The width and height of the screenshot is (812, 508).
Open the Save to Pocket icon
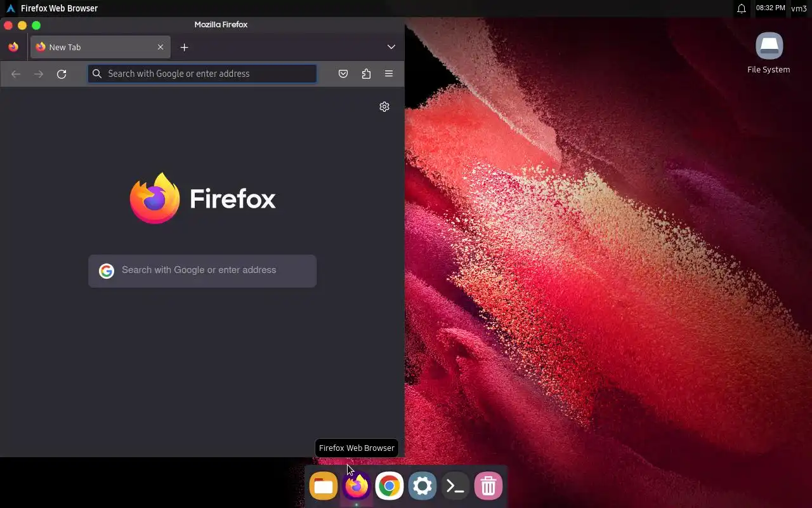click(343, 74)
